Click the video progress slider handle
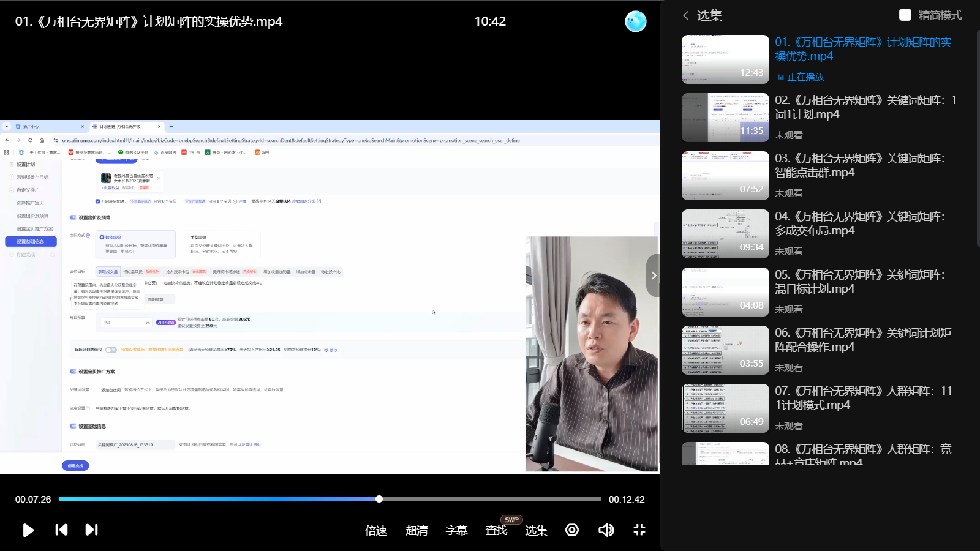The width and height of the screenshot is (980, 551). (x=379, y=499)
